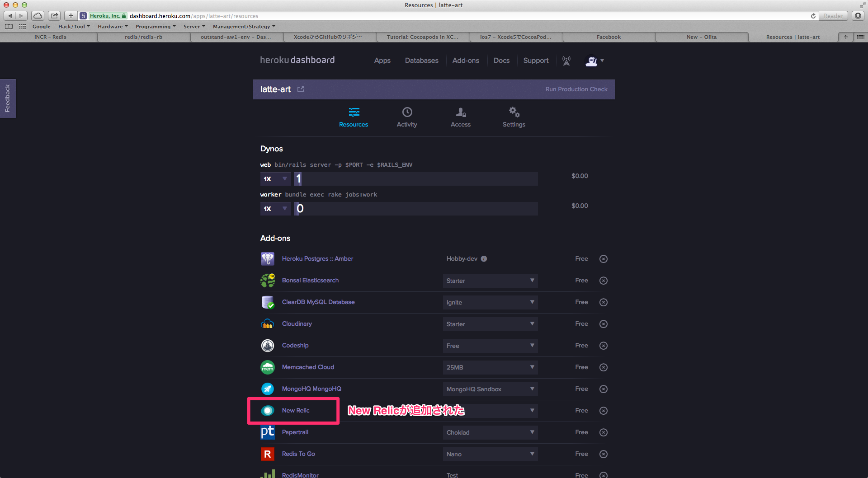
Task: Open the Support navigation item
Action: click(x=536, y=61)
